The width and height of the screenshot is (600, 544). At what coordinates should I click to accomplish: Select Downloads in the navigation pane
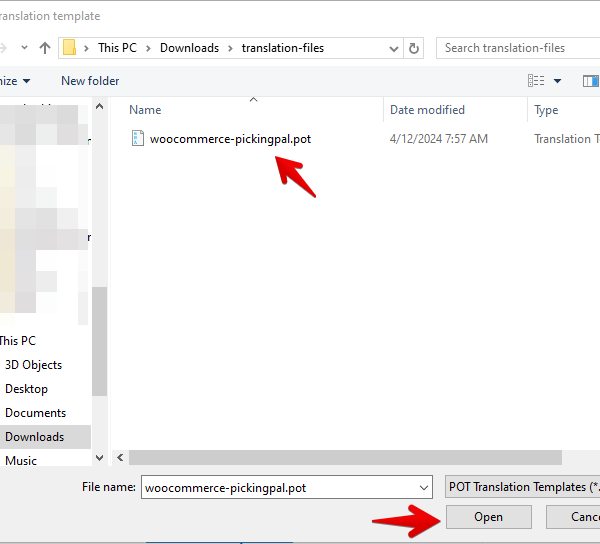point(34,437)
